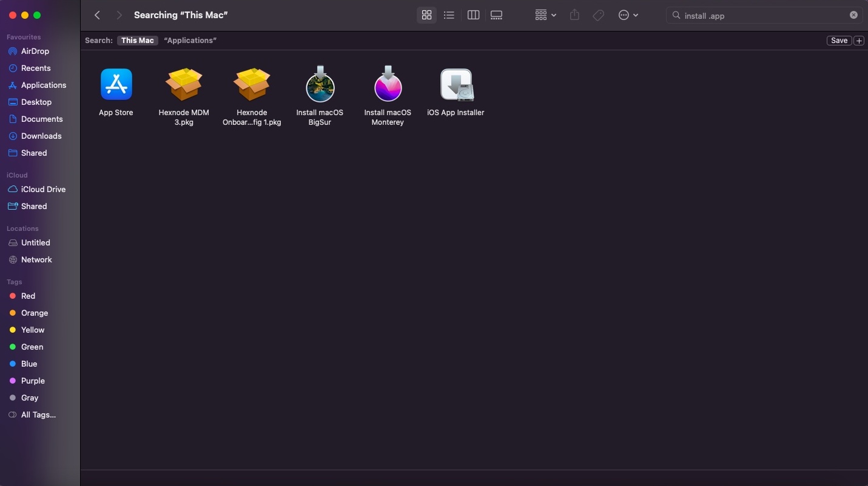Viewport: 868px width, 486px height.
Task: Go forward with the right chevron
Action: (x=119, y=15)
